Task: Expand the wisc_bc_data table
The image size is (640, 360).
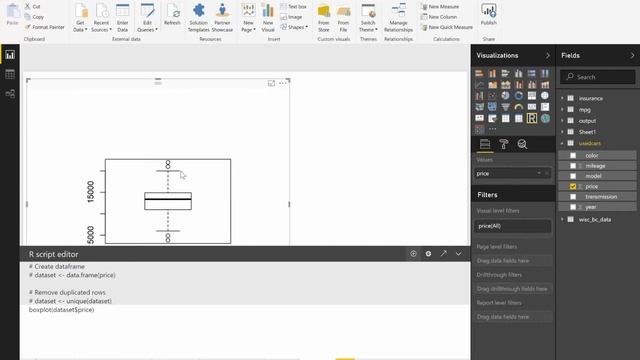Action: tap(562, 220)
